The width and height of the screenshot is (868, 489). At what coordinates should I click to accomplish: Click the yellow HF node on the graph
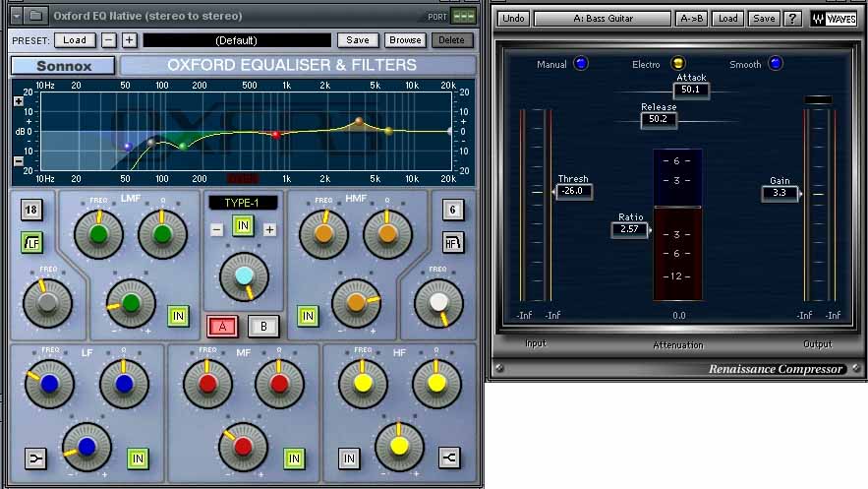pyautogui.click(x=388, y=131)
